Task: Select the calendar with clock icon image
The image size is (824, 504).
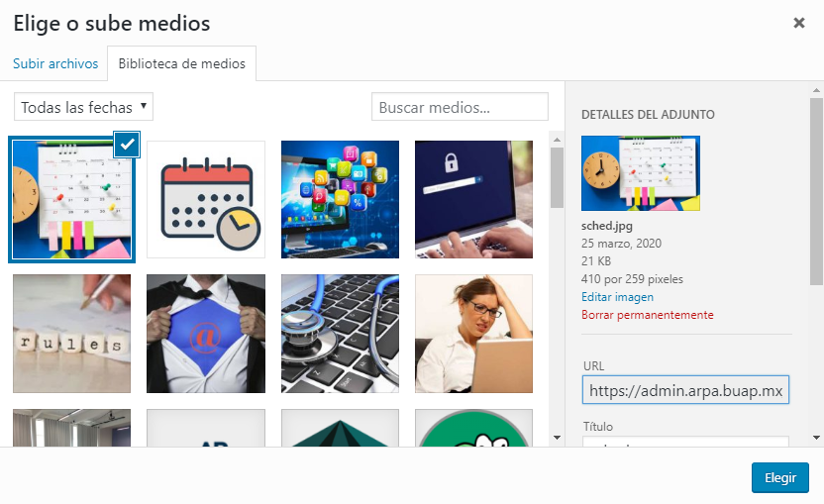Action: point(206,199)
